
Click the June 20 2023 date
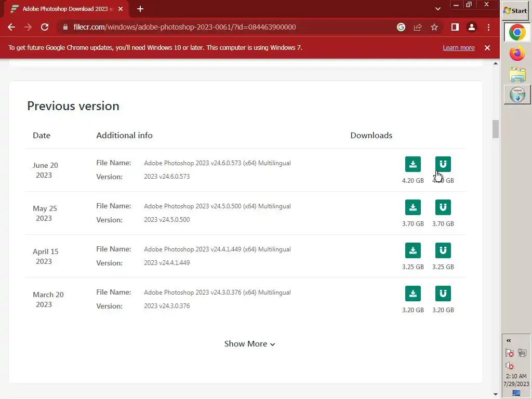pos(45,170)
